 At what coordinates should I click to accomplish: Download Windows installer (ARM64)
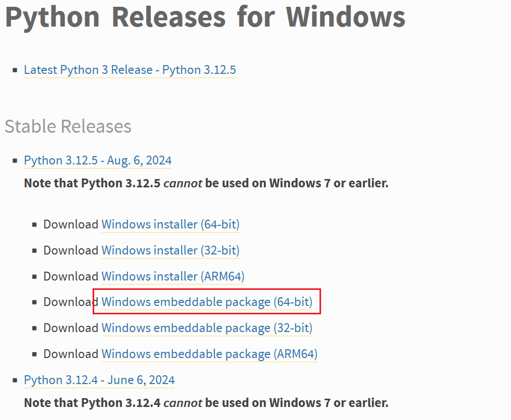pyautogui.click(x=173, y=276)
